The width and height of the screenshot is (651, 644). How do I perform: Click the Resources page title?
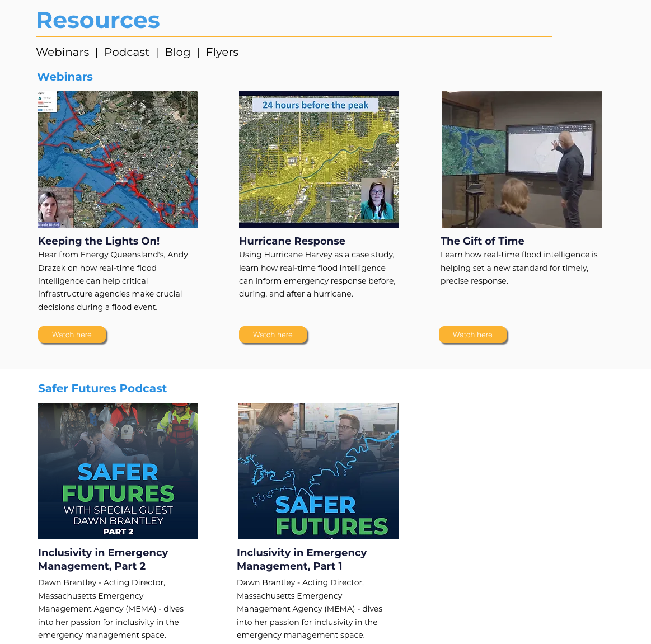click(98, 20)
